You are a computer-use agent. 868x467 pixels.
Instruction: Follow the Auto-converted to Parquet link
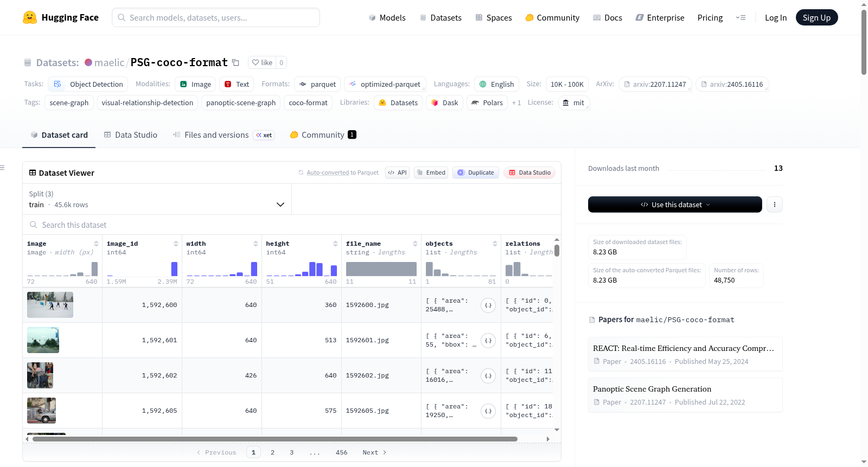point(342,172)
